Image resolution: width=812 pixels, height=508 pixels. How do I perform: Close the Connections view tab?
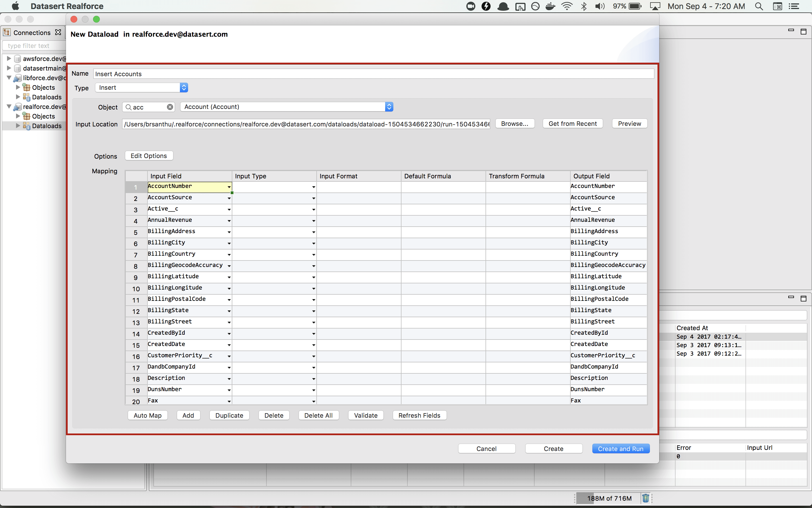point(58,32)
